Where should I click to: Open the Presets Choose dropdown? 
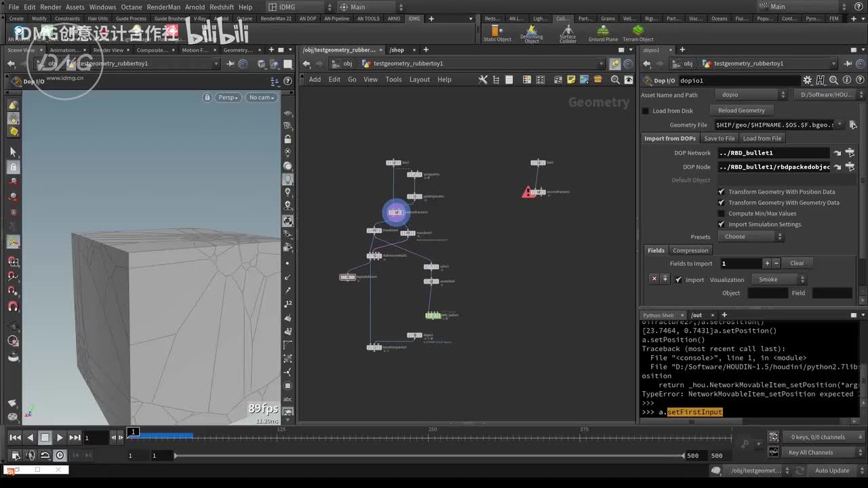coord(753,237)
